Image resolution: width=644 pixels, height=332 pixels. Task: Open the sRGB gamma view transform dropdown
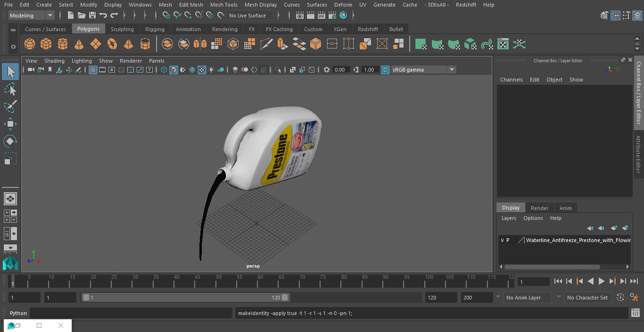[x=423, y=70]
